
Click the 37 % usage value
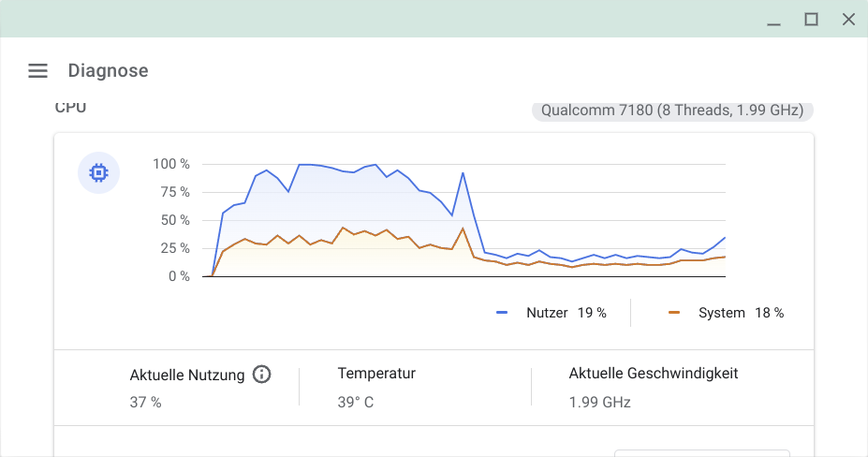pyautogui.click(x=145, y=403)
